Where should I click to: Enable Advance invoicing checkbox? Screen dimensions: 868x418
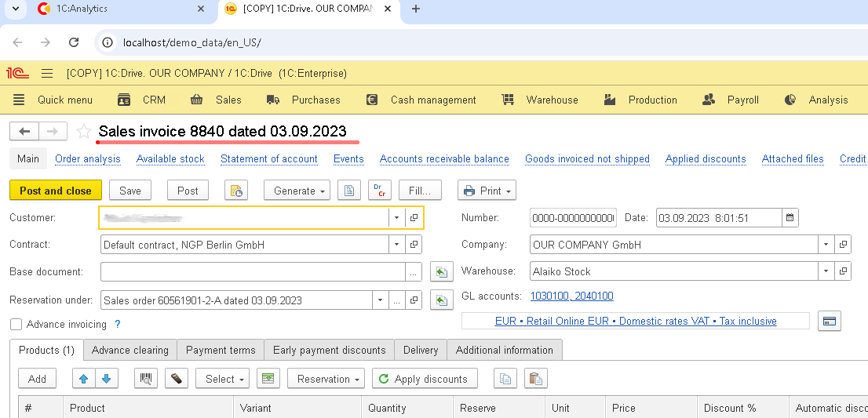tap(16, 324)
